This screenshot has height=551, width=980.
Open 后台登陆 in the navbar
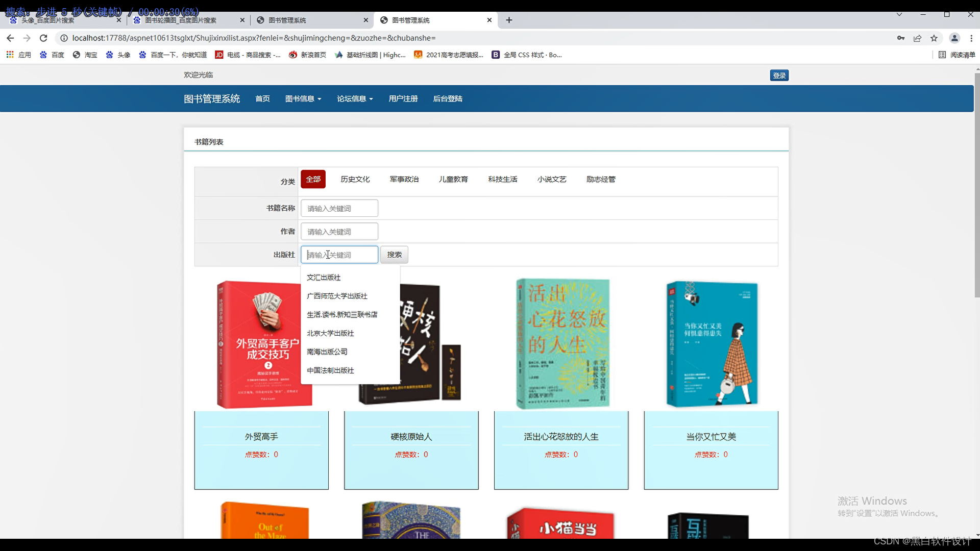[448, 98]
